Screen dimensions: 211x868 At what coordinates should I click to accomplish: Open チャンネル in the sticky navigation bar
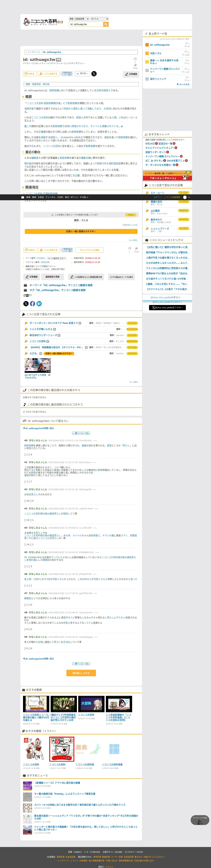50,197
